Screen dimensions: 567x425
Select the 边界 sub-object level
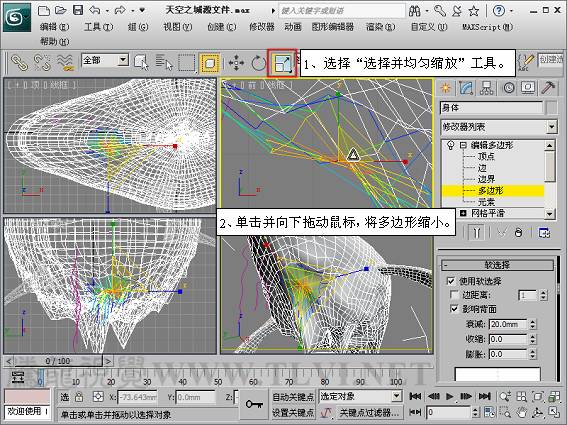[x=486, y=179]
